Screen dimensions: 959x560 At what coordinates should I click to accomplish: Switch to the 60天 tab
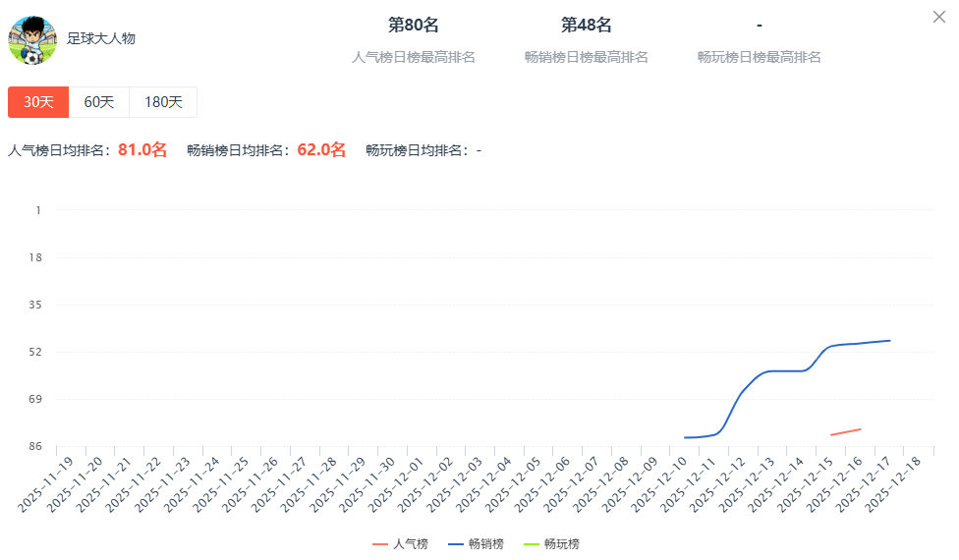pos(98,102)
